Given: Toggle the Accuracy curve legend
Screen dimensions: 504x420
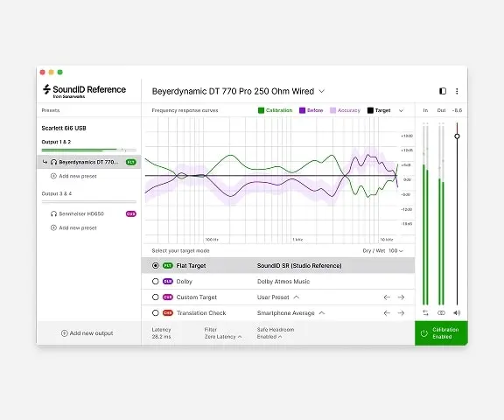Looking at the screenshot, I should (346, 110).
